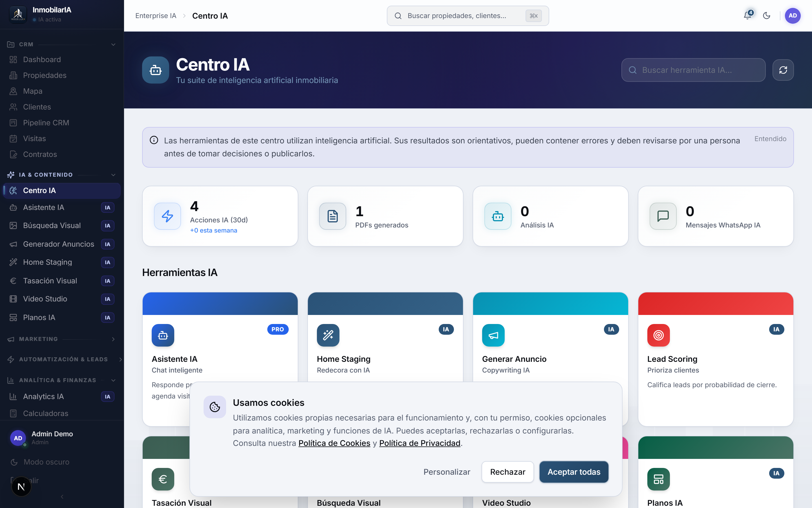Click Enterprise IA breadcrumb

156,16
